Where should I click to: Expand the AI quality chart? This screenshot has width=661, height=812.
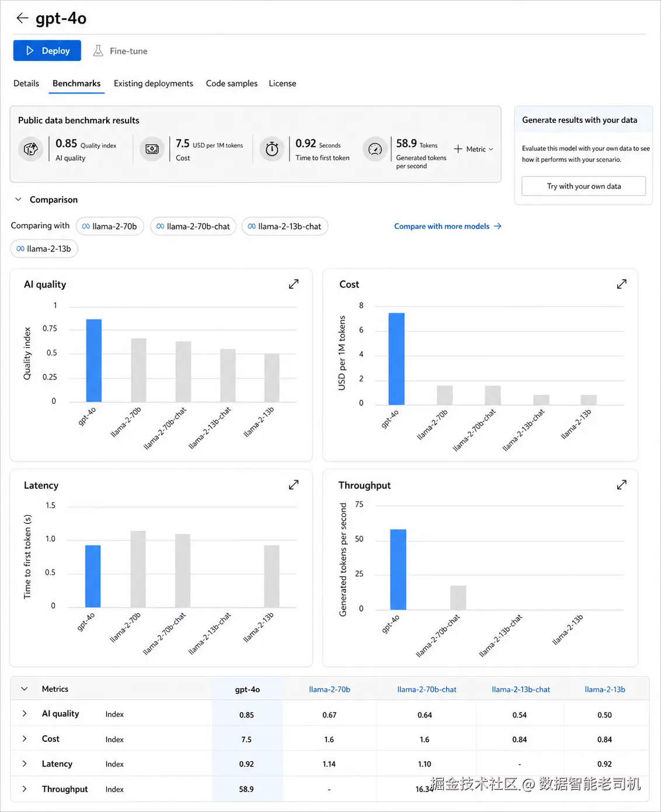tap(294, 284)
